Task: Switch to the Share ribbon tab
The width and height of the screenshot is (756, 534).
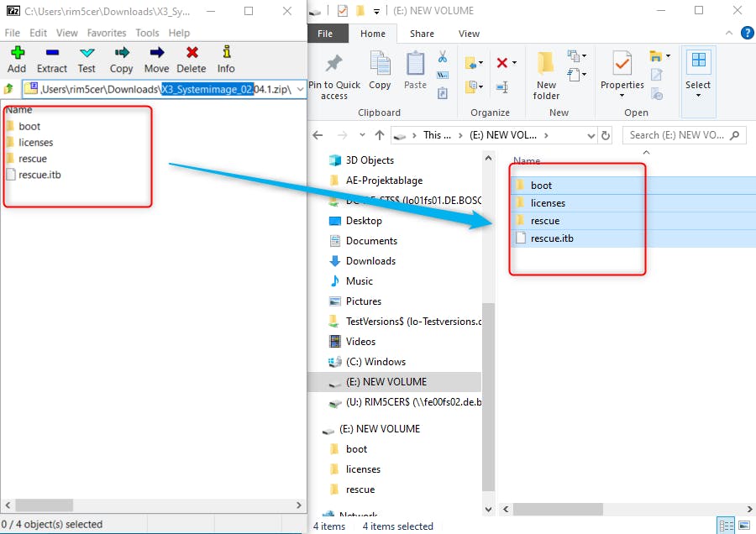Action: pos(422,34)
